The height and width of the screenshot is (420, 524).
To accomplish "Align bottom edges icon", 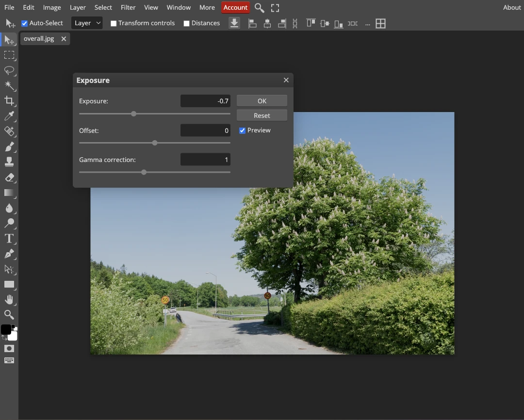I will click(x=339, y=24).
